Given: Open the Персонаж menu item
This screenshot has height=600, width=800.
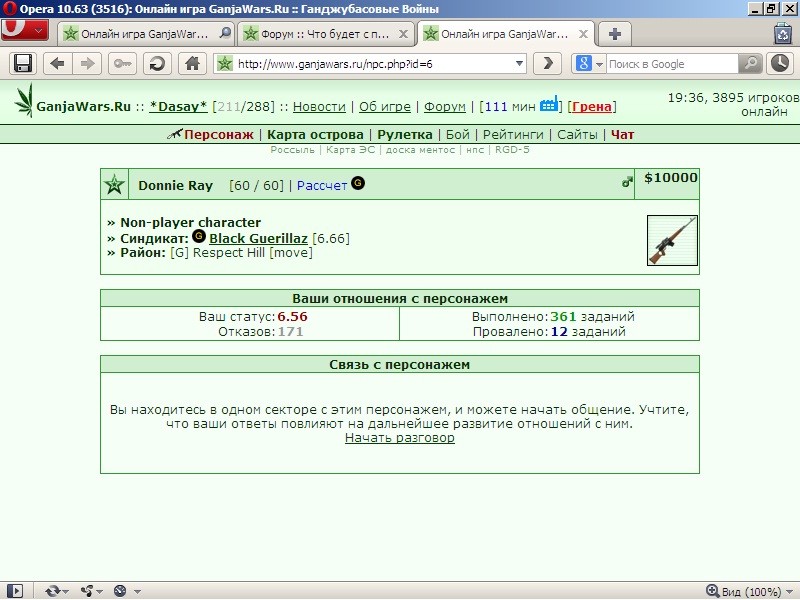Looking at the screenshot, I should pyautogui.click(x=218, y=135).
